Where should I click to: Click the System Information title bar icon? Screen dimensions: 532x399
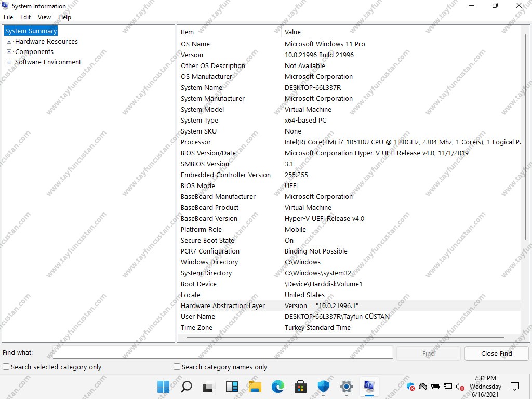pos(5,5)
